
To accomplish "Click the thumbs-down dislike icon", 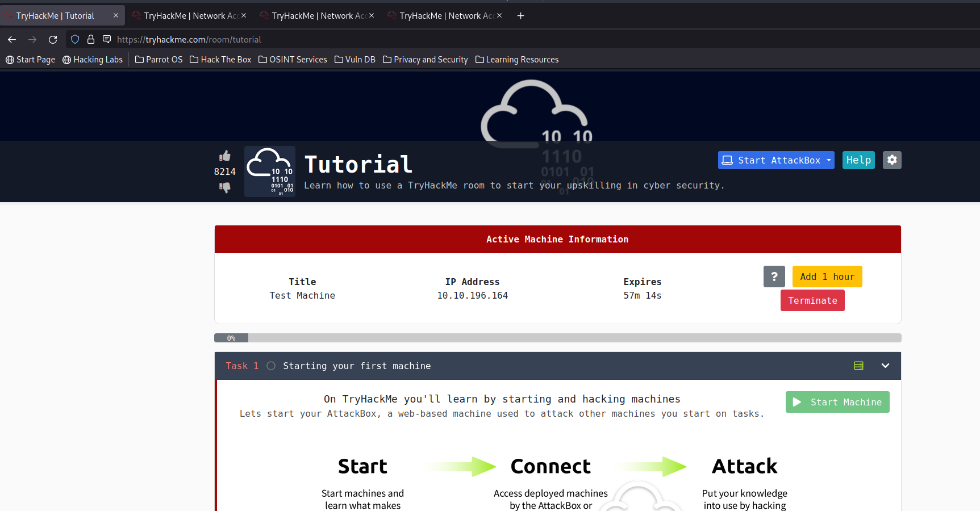I will pyautogui.click(x=225, y=187).
